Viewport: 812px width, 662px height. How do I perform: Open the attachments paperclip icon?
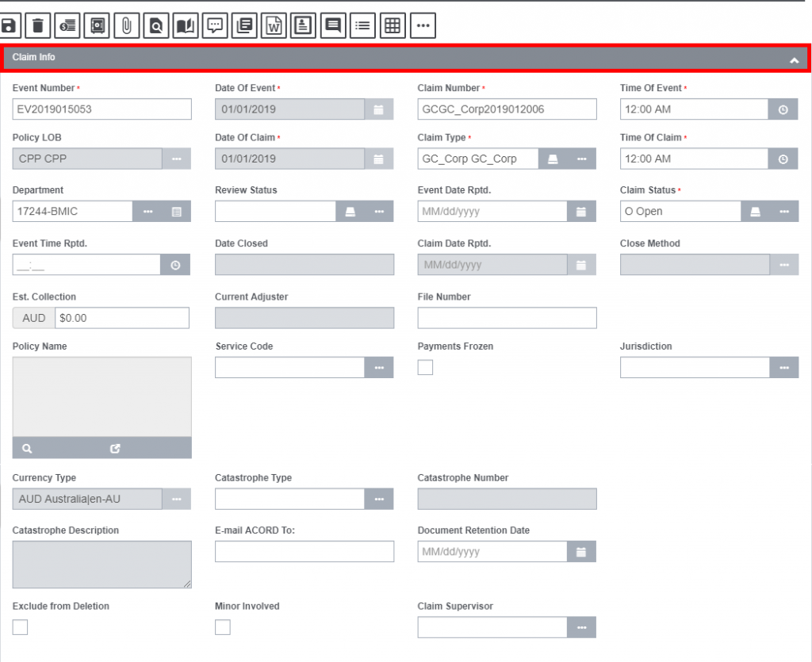[x=126, y=25]
